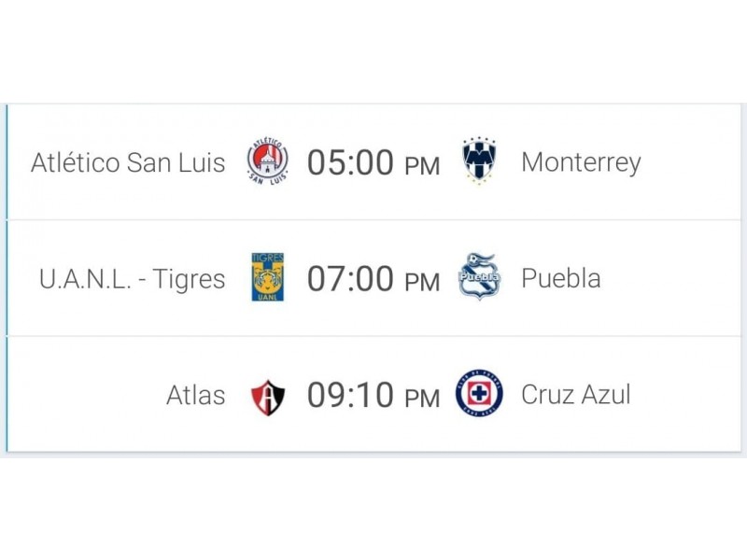
Task: Open the Puebla team name link
Action: tap(561, 278)
